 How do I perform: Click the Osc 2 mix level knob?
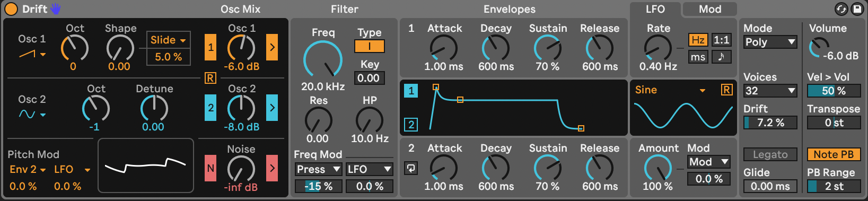[241, 109]
